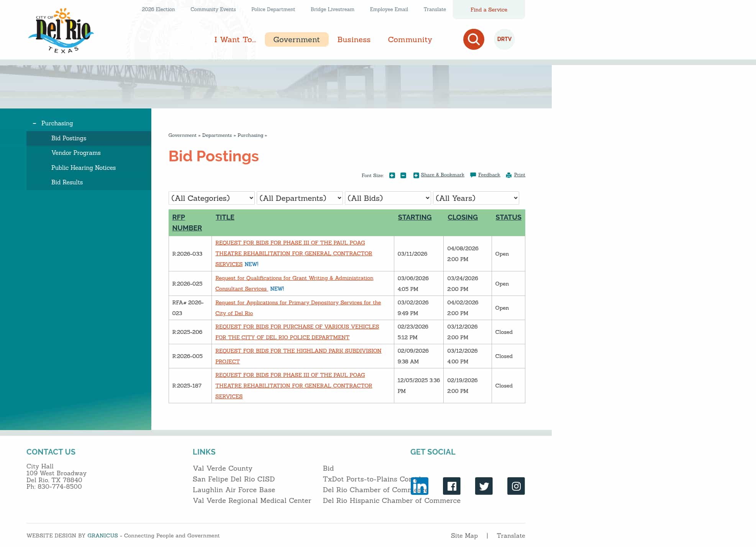756x547 pixels.
Task: Print the page using the printer icon
Action: [x=509, y=175]
